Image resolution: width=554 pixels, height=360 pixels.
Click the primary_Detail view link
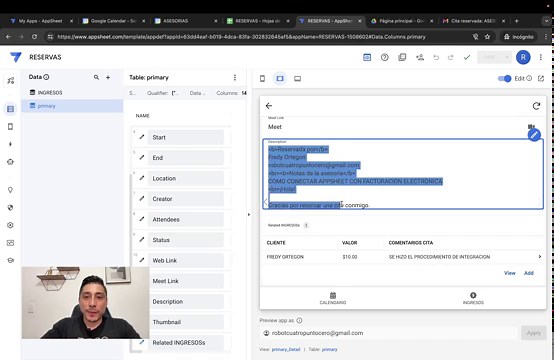point(286,349)
